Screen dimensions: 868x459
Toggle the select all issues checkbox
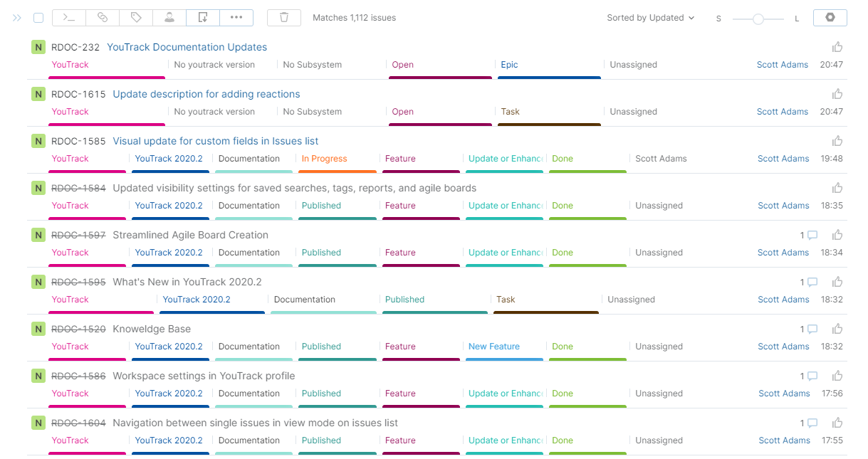click(38, 18)
